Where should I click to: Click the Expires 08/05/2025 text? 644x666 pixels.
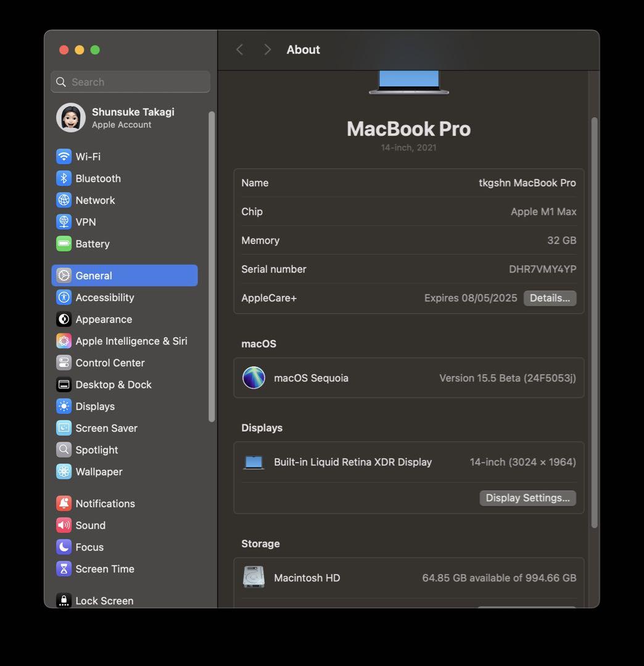tap(471, 298)
